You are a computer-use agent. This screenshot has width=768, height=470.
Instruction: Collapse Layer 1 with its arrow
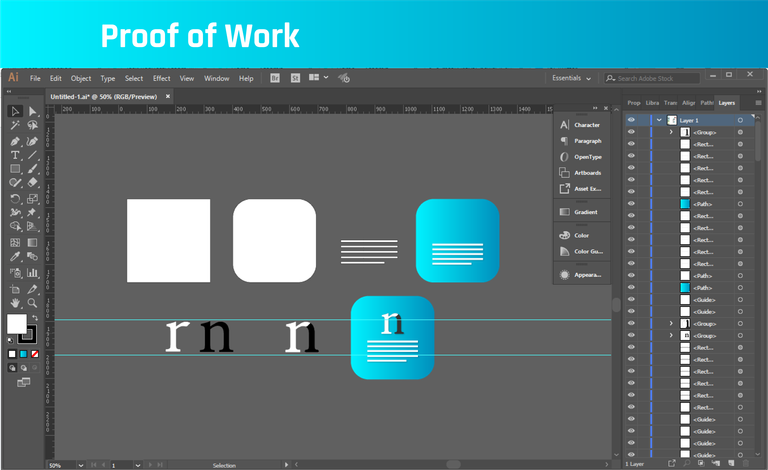pos(659,120)
